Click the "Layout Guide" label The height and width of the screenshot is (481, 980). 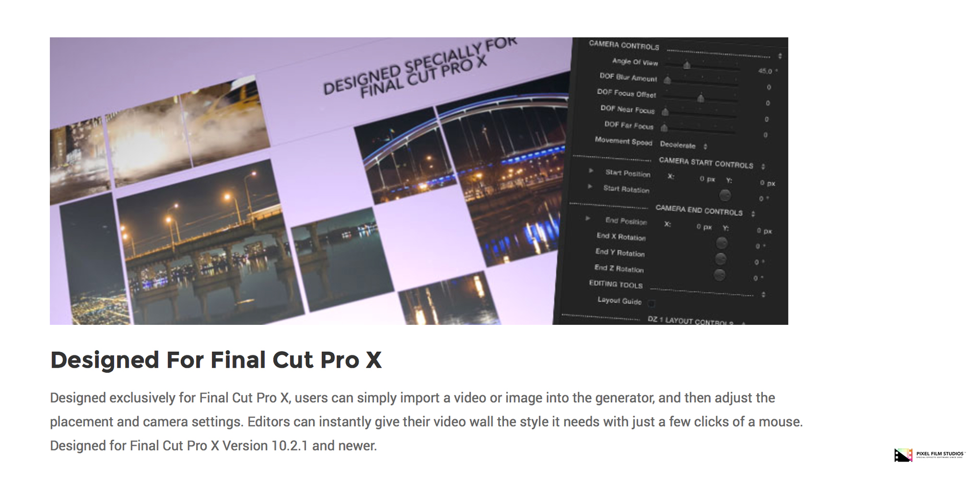pos(619,300)
